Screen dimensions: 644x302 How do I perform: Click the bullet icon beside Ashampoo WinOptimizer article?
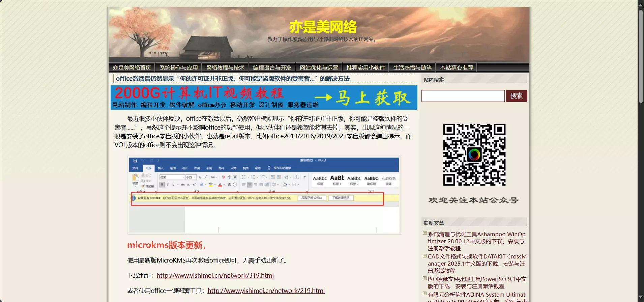[425, 233]
